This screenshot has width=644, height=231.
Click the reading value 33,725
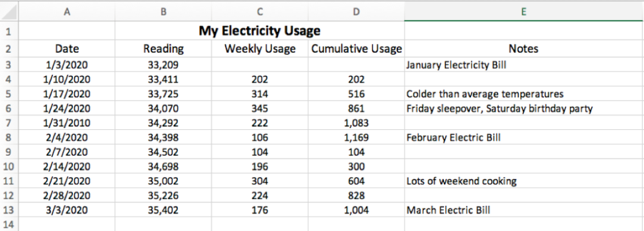click(164, 94)
